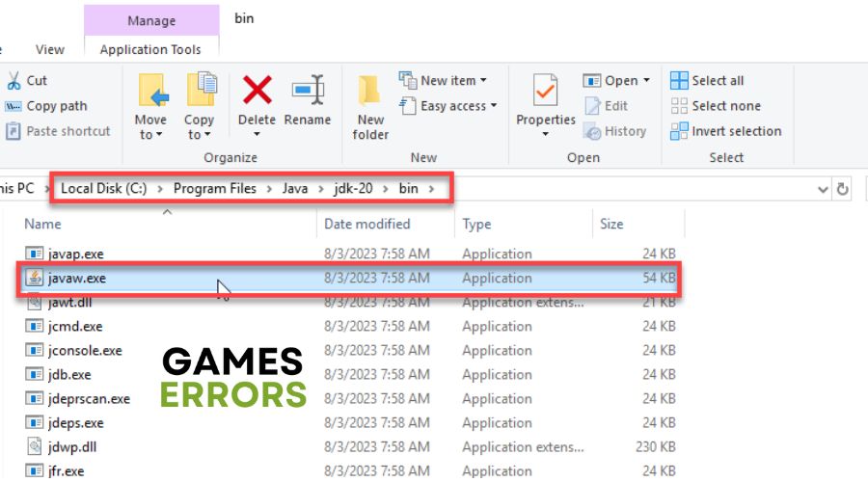The width and height of the screenshot is (868, 482).
Task: Click the Cut scissors icon
Action: 14,81
